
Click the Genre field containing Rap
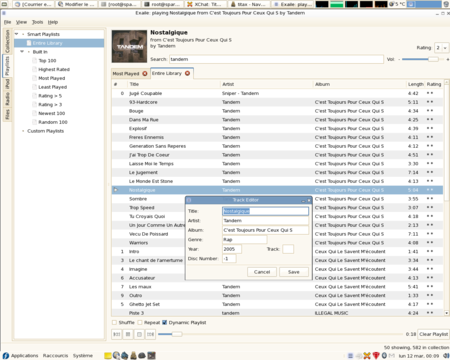pyautogui.click(x=245, y=240)
